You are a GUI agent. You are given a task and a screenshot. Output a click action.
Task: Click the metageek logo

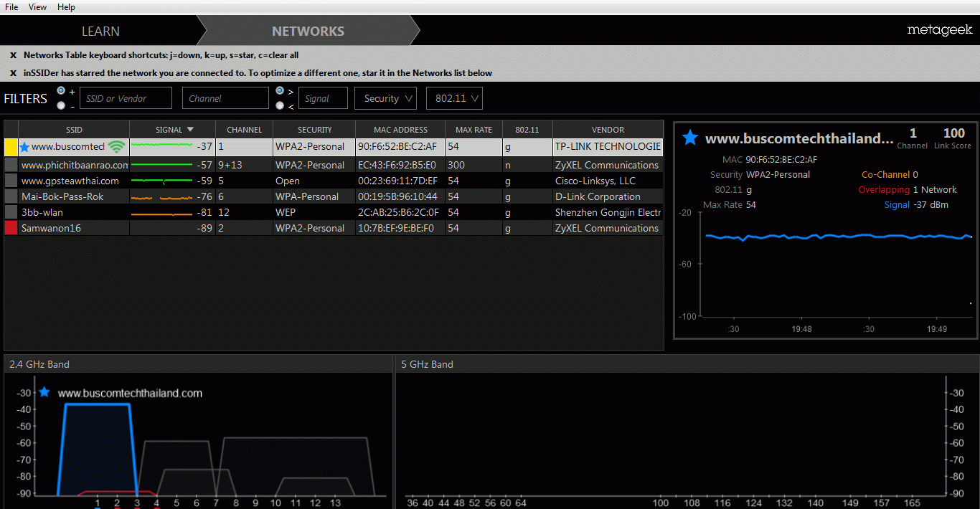coord(940,30)
